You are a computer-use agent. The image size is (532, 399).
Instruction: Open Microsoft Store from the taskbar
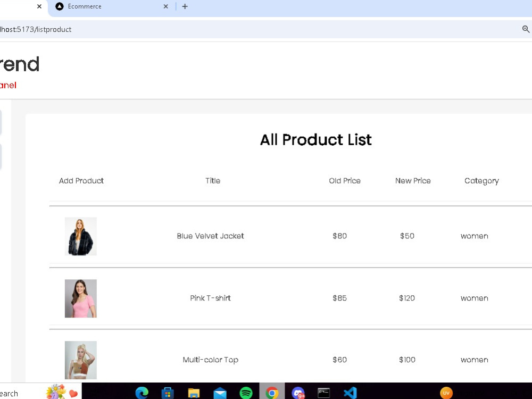tap(168, 393)
